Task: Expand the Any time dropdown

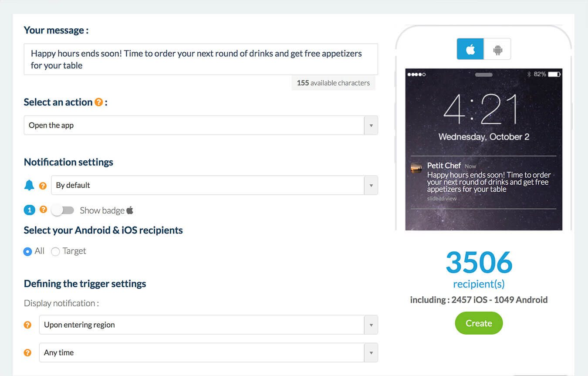Action: pyautogui.click(x=208, y=353)
